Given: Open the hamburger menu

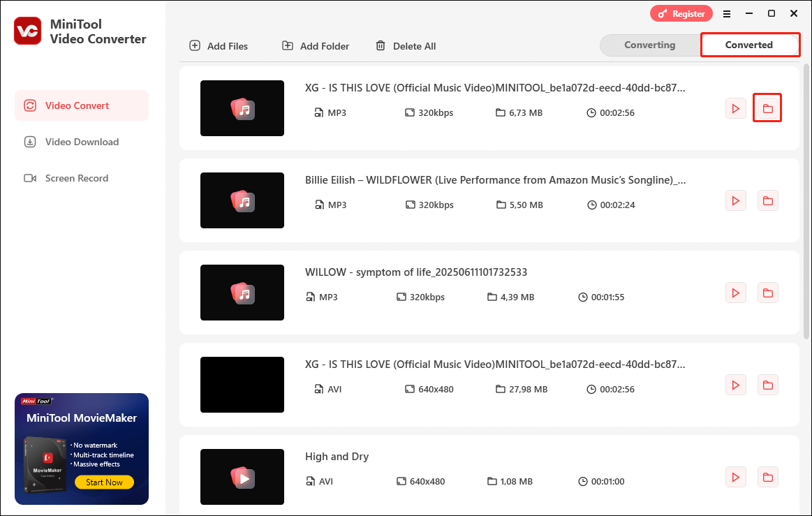Looking at the screenshot, I should point(727,14).
